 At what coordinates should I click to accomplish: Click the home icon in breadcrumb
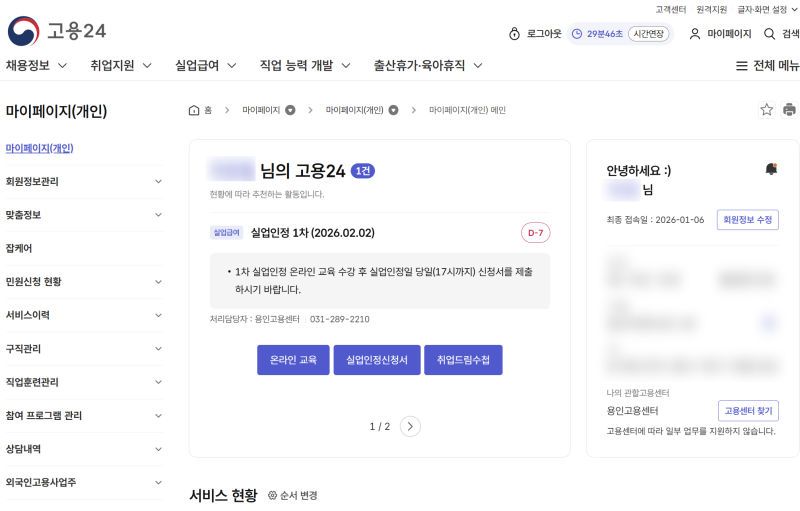point(194,110)
